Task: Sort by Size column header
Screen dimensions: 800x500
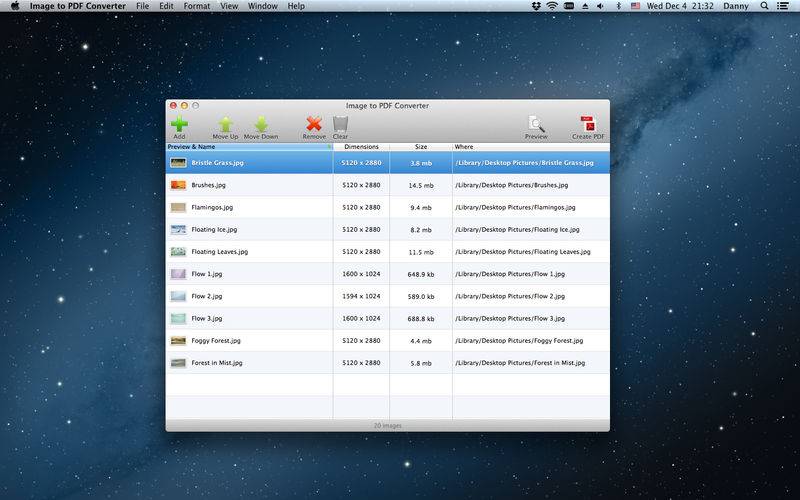Action: tap(421, 146)
